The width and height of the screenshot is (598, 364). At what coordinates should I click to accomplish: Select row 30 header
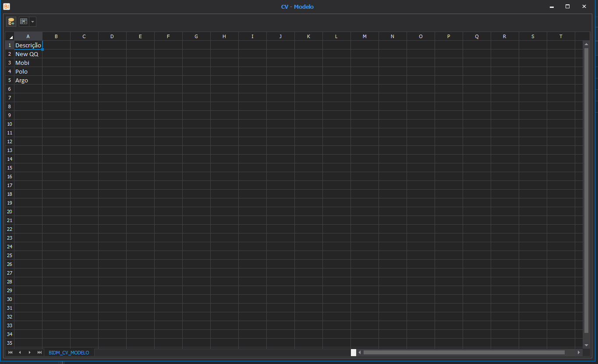pos(10,299)
